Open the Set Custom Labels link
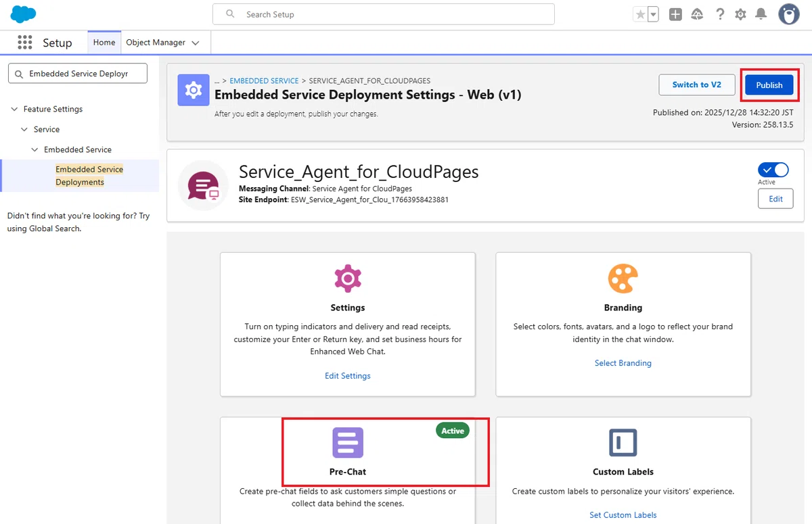The image size is (812, 524). [623, 515]
